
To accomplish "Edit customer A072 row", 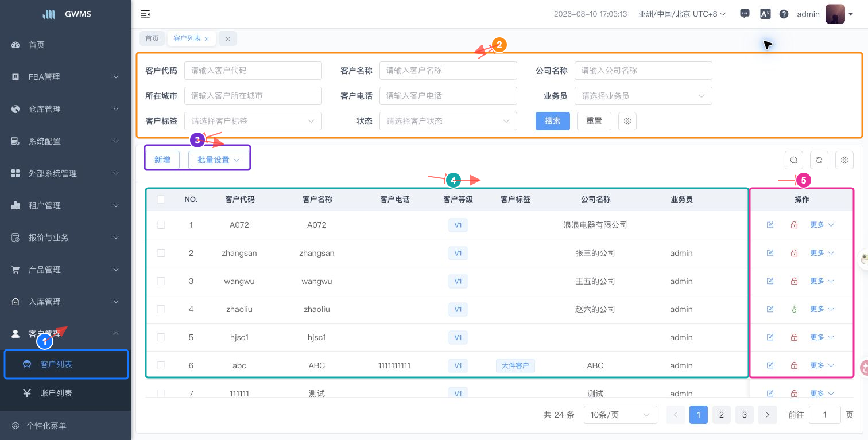I will [x=770, y=225].
